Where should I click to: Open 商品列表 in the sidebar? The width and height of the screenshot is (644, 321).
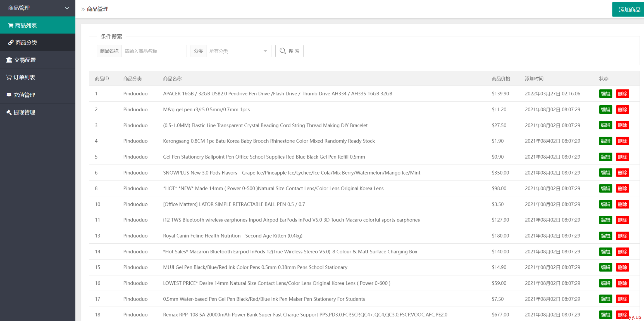38,25
